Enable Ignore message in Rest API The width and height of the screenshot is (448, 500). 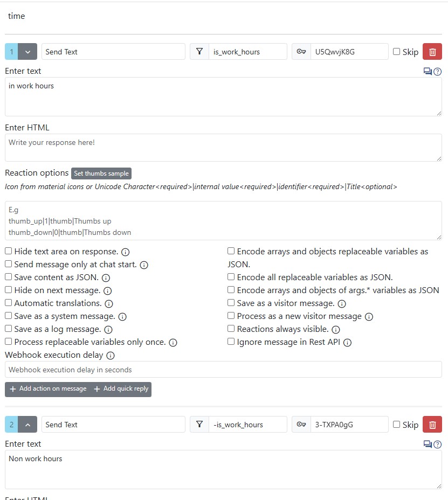(x=231, y=342)
